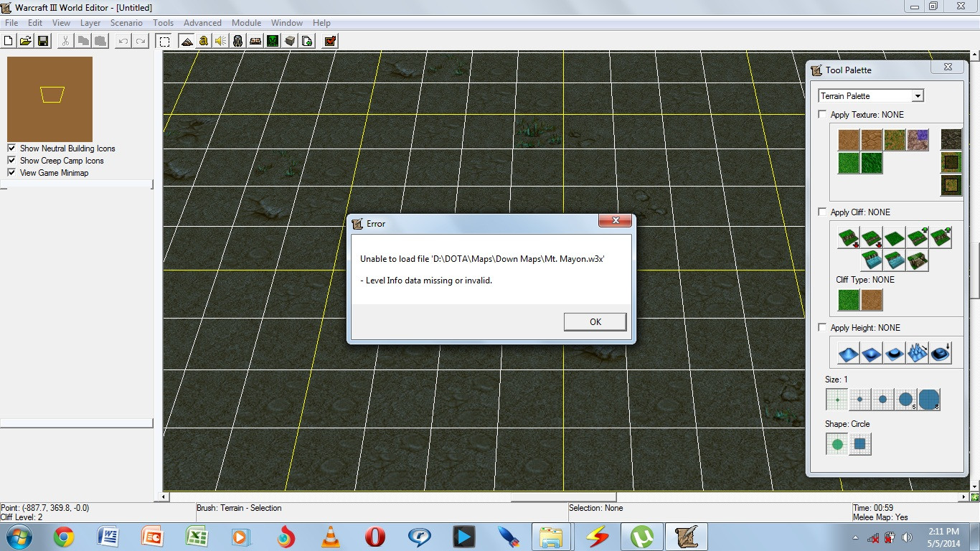This screenshot has width=980, height=551.
Task: Select the raise-two-levels cliff tool
Action: pos(941,237)
